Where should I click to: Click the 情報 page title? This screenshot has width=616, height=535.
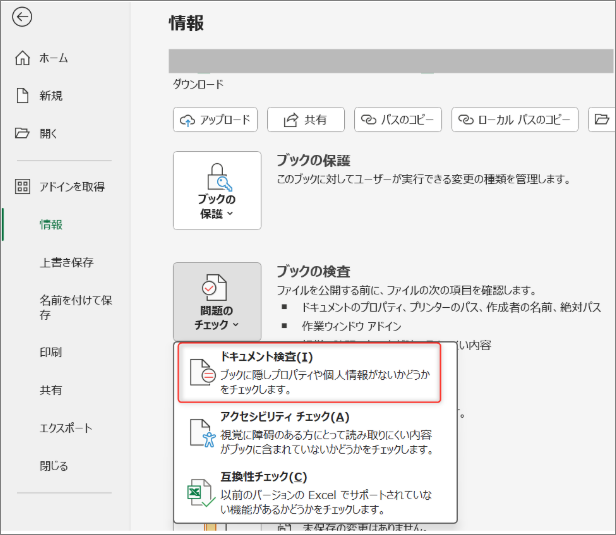click(x=186, y=23)
